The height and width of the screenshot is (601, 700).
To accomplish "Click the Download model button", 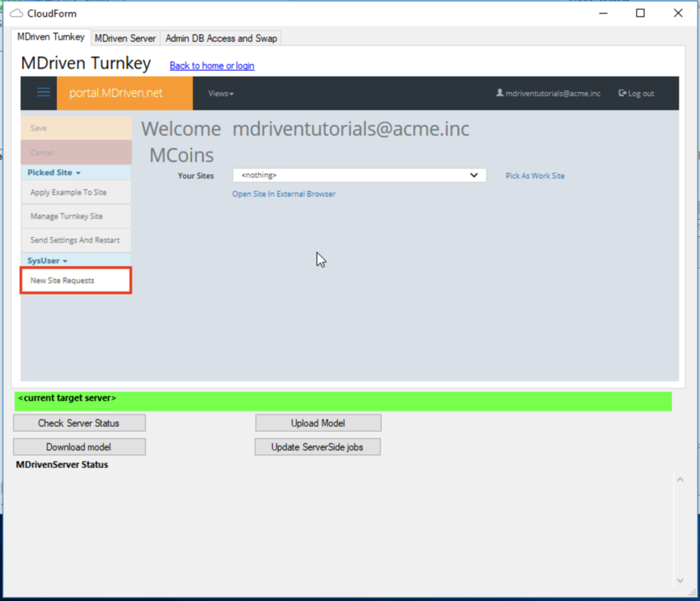I will 79,447.
